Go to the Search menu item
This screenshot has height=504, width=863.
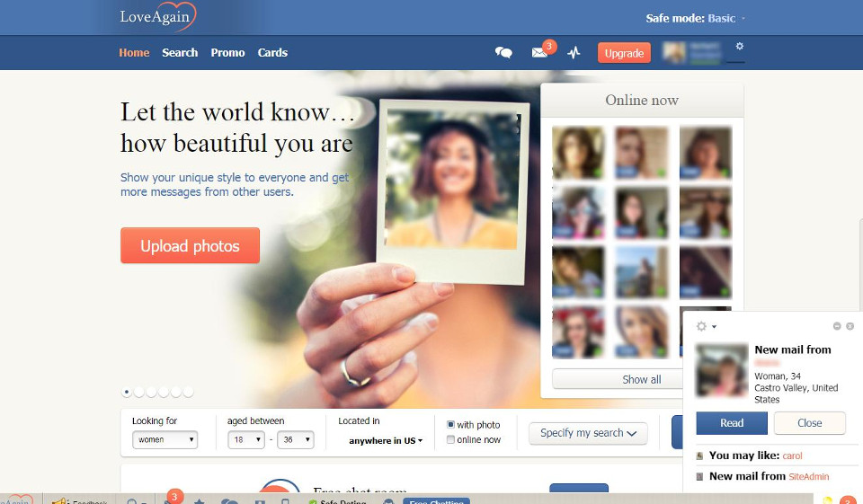(x=180, y=53)
